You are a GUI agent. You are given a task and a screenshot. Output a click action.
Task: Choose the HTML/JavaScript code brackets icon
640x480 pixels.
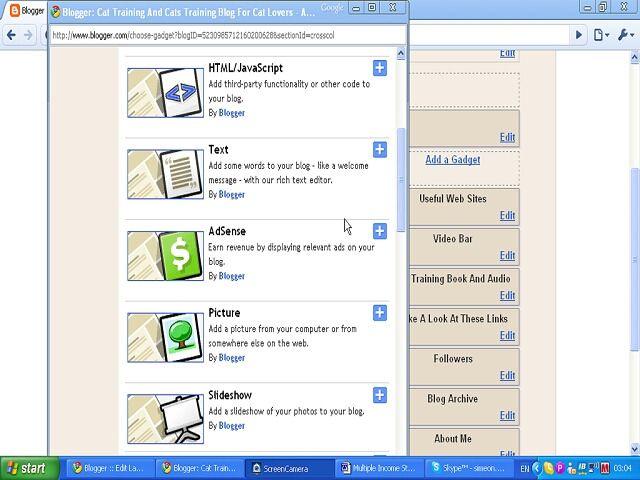pyautogui.click(x=180, y=93)
